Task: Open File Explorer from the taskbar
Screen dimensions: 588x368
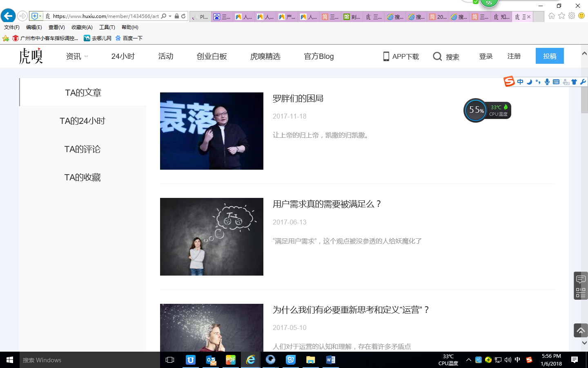Action: 311,360
